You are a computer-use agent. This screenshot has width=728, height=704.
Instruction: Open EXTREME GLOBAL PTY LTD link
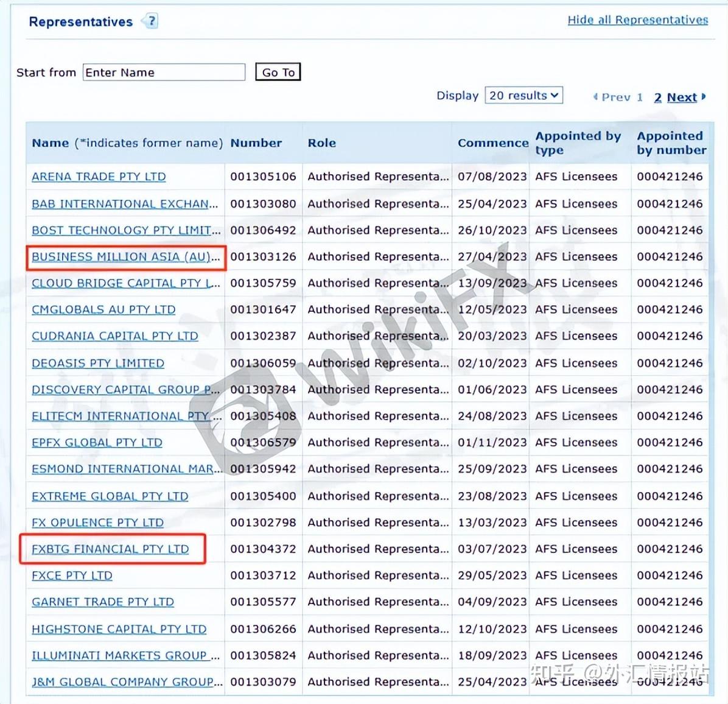coord(110,496)
